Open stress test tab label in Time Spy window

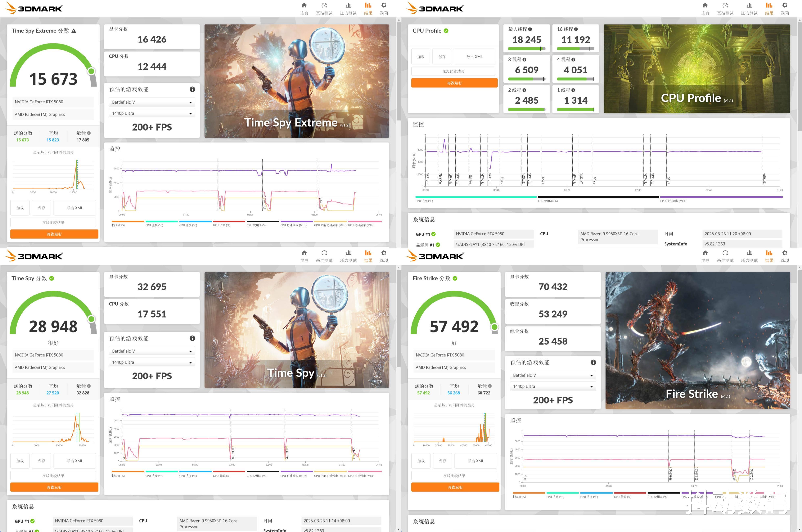pos(348,261)
